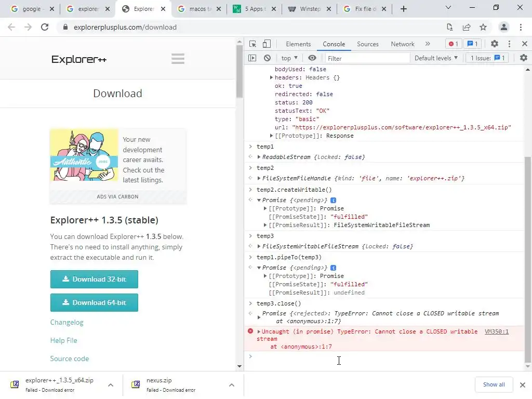
Task: Show the console sidebar
Action: pyautogui.click(x=252, y=58)
